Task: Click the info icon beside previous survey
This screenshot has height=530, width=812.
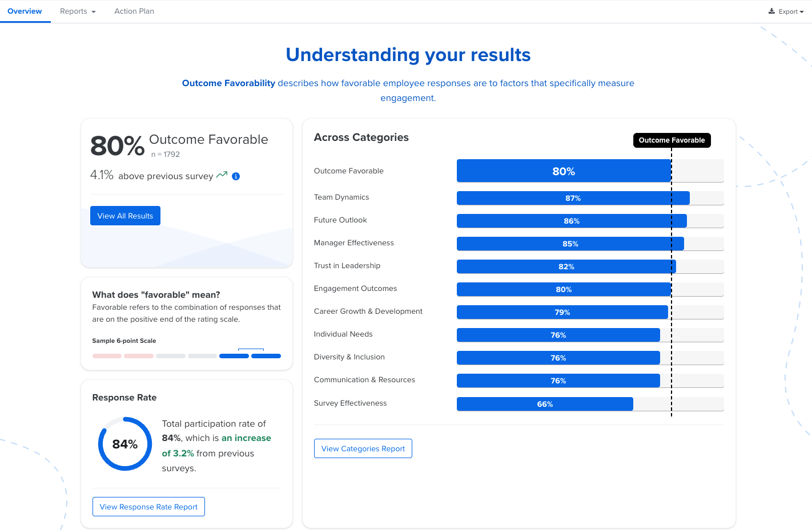Action: click(236, 176)
